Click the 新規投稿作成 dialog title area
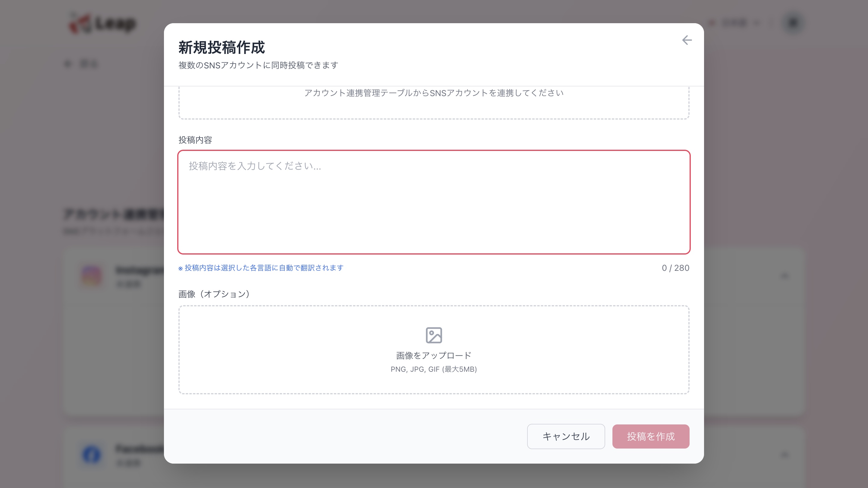 222,48
